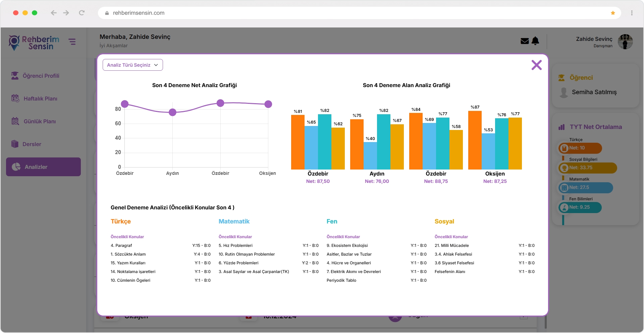
Task: Go back using browser arrow
Action: pyautogui.click(x=54, y=13)
